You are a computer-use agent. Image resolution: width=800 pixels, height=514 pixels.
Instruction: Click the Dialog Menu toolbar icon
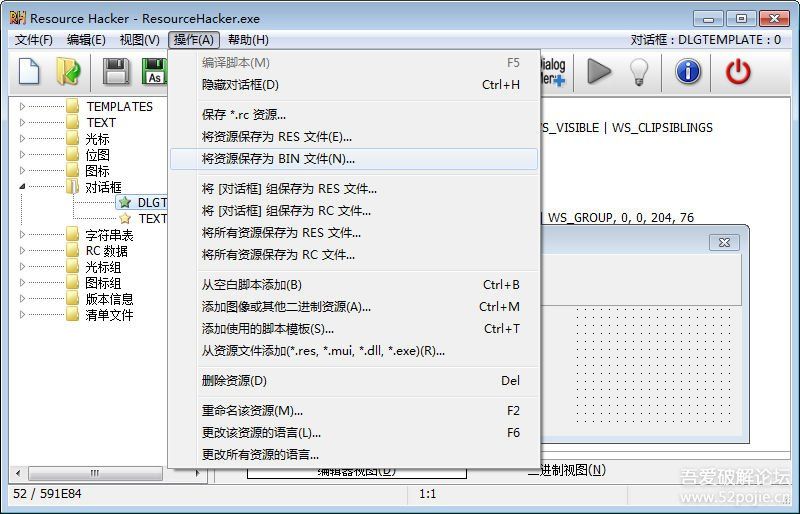point(553,72)
